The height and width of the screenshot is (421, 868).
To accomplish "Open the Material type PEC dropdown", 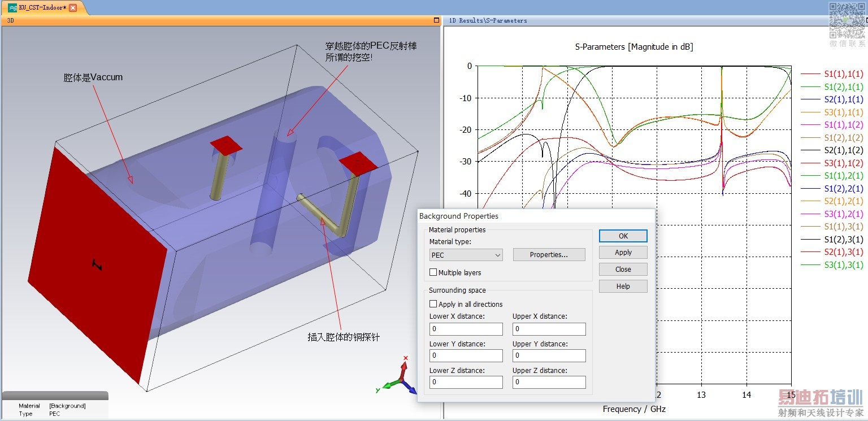I will click(466, 255).
